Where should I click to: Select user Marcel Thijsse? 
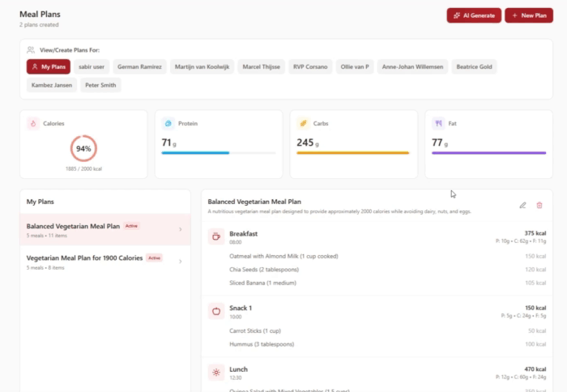click(x=262, y=66)
